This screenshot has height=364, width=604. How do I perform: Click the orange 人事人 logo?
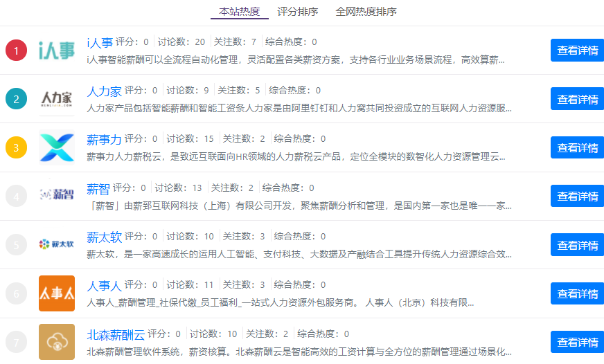click(57, 293)
